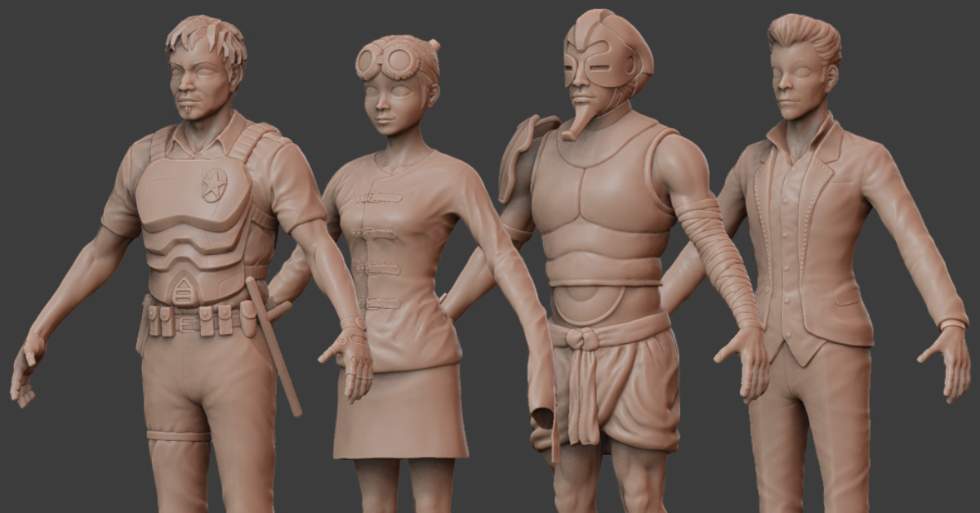Click the skirt of the second figure
The height and width of the screenshot is (513, 980).
click(400, 425)
